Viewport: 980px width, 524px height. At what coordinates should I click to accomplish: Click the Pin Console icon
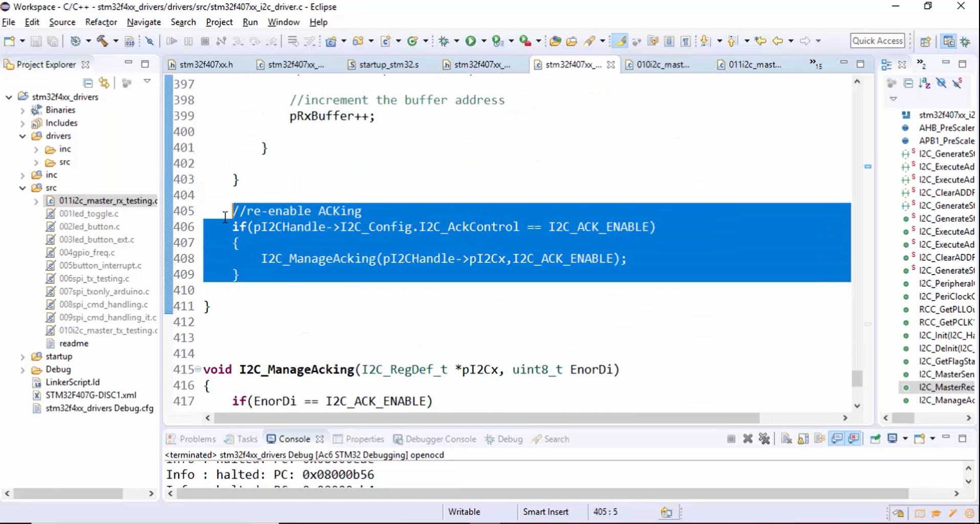875,439
